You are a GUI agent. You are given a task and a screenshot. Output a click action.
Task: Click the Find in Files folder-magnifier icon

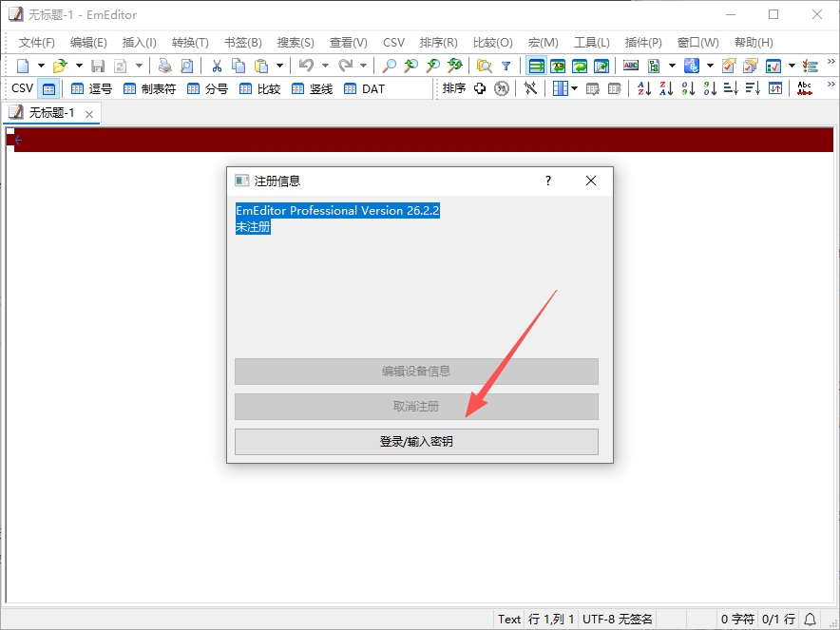point(484,66)
